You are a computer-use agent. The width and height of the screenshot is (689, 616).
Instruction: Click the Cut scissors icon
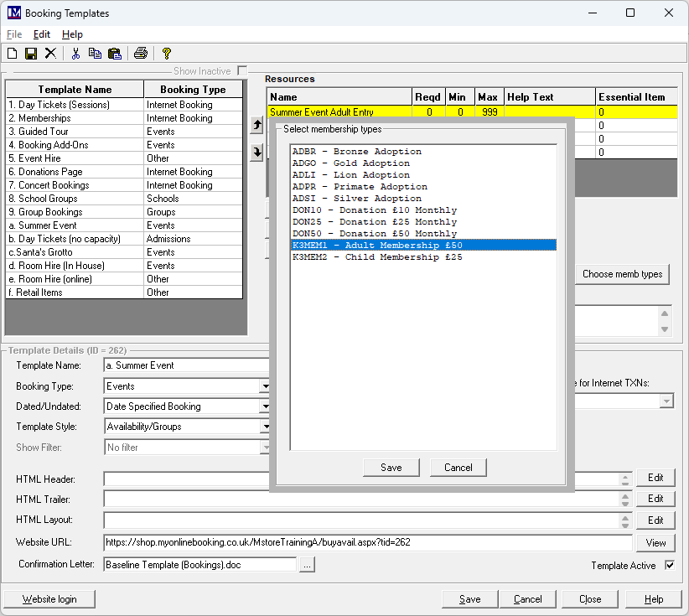75,54
